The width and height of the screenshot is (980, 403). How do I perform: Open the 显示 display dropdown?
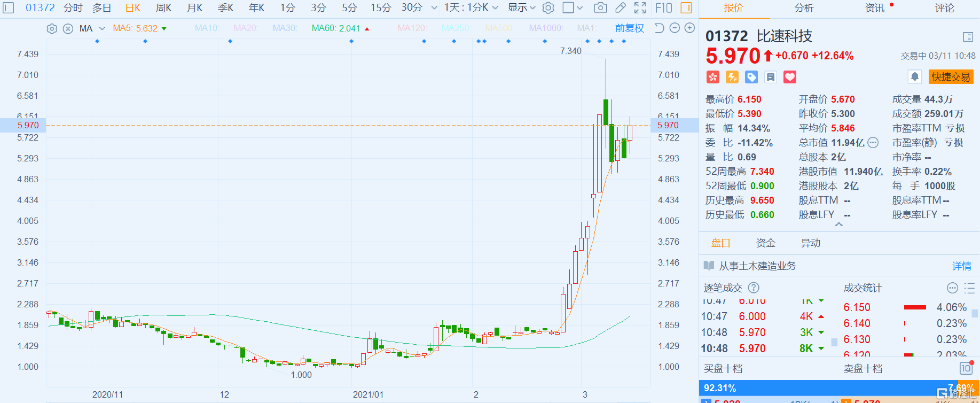pyautogui.click(x=521, y=7)
